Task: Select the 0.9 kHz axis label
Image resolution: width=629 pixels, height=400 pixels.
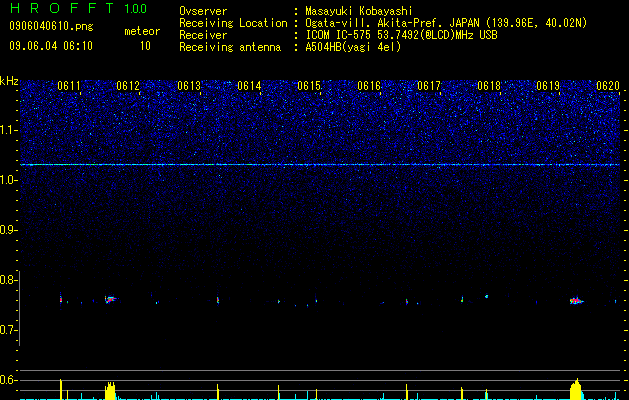Action: coord(8,230)
